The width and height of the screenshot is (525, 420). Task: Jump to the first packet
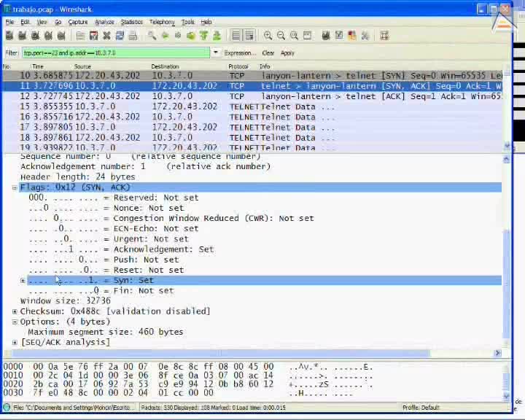coord(203,36)
